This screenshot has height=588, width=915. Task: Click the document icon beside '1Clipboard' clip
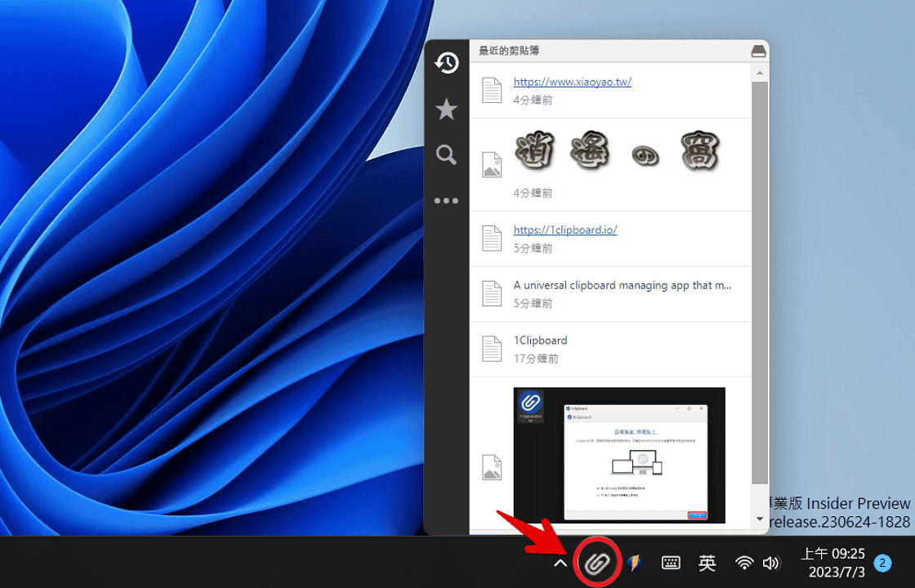pos(492,349)
